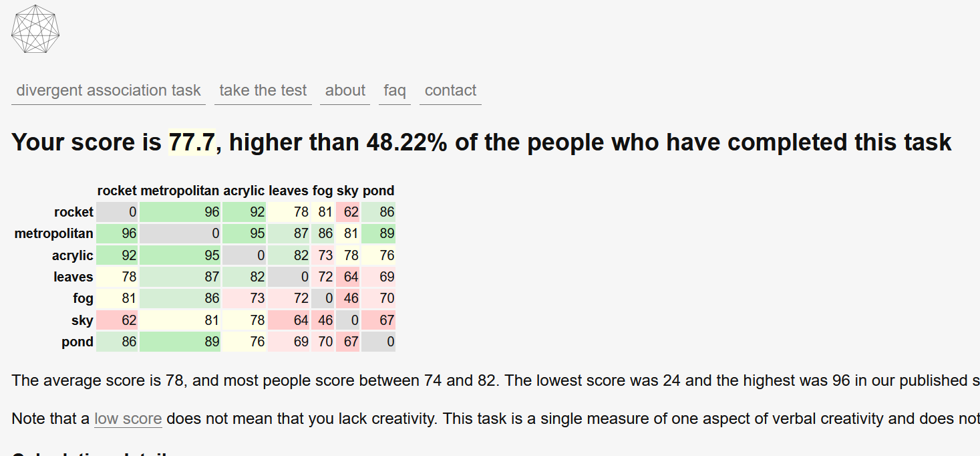The height and width of the screenshot is (456, 980).
Task: Follow the low score hyperlink
Action: [128, 419]
